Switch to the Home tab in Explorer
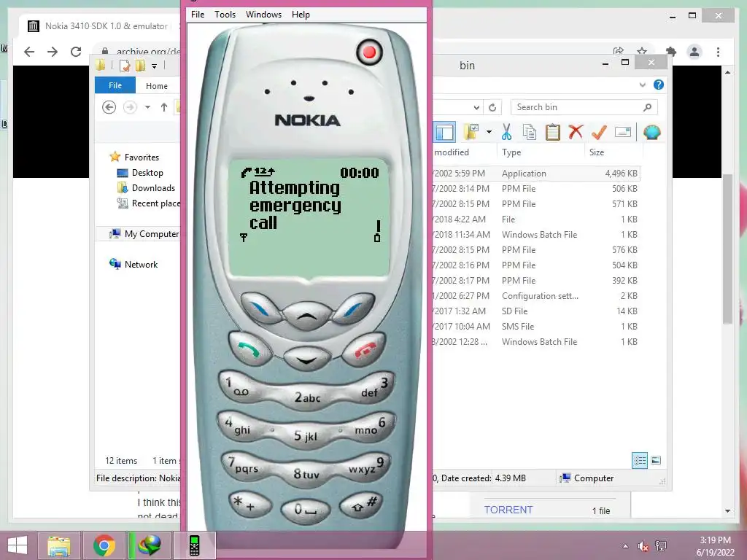747x560 pixels. 157,86
